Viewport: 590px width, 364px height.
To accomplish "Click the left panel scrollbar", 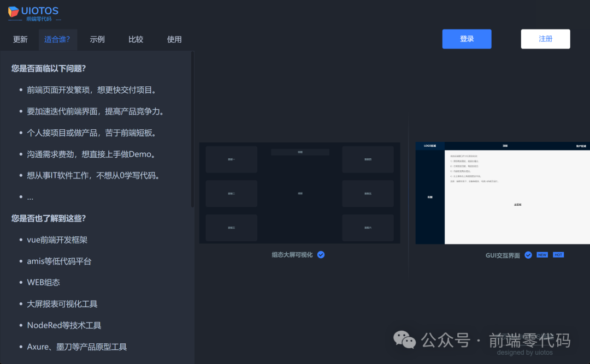I will [192, 131].
